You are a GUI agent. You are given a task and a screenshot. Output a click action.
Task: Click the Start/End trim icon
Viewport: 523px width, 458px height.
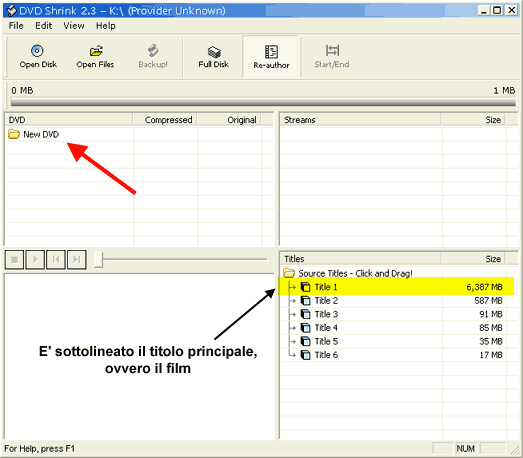tap(332, 51)
